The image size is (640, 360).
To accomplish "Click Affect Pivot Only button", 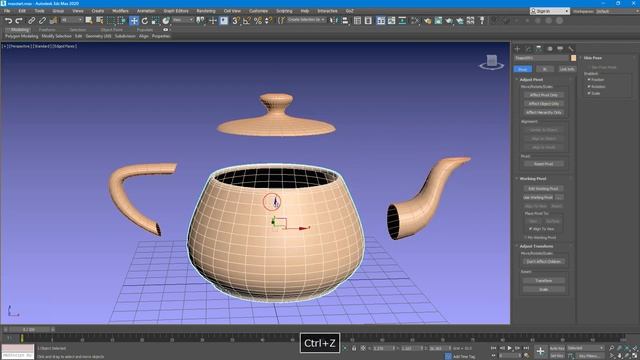I will (544, 95).
